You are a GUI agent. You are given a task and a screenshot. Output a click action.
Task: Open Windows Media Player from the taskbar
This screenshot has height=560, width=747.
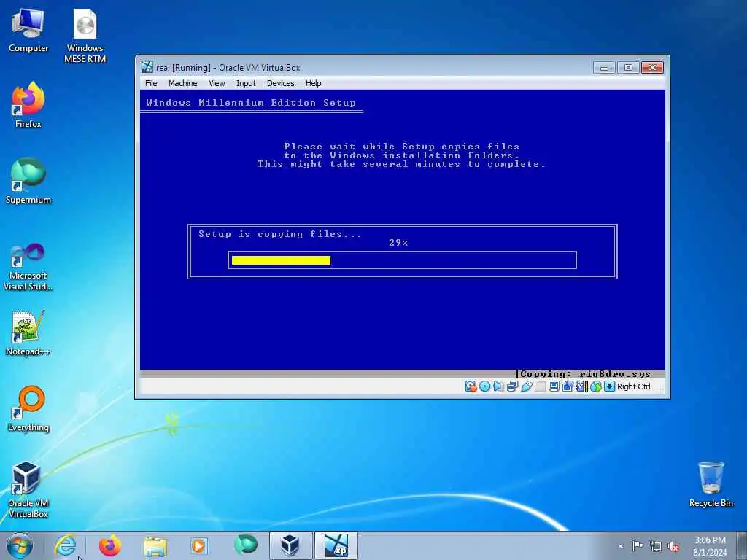coord(198,545)
